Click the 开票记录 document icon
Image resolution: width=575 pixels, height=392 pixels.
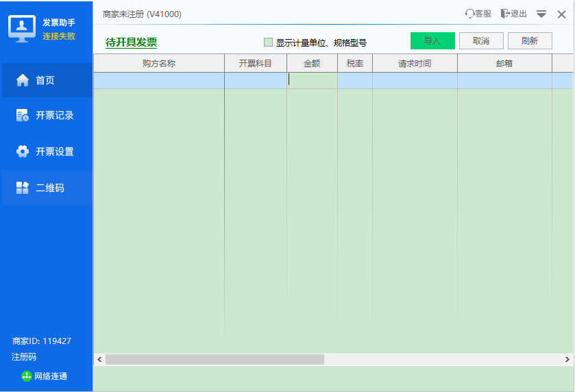pyautogui.click(x=23, y=115)
